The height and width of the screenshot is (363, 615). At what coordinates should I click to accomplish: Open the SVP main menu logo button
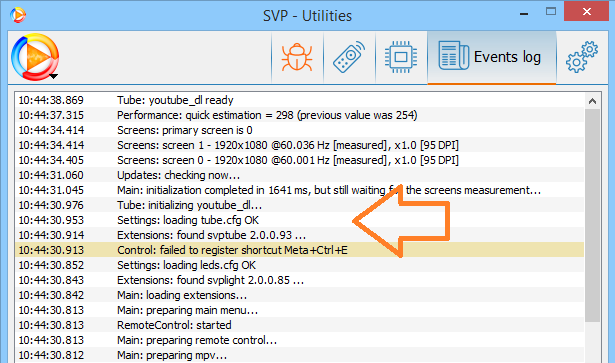35,57
